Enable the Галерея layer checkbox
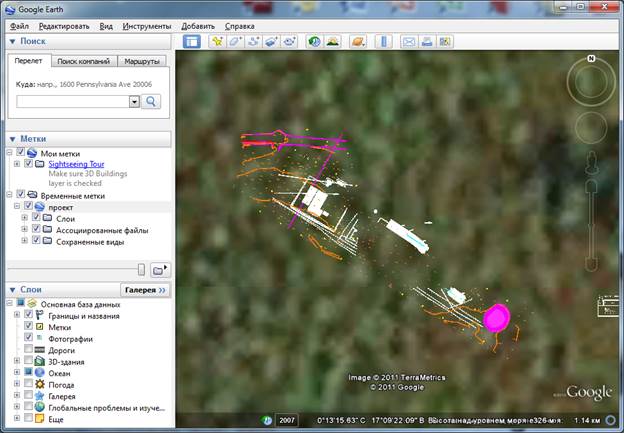The image size is (624, 433). [28, 396]
